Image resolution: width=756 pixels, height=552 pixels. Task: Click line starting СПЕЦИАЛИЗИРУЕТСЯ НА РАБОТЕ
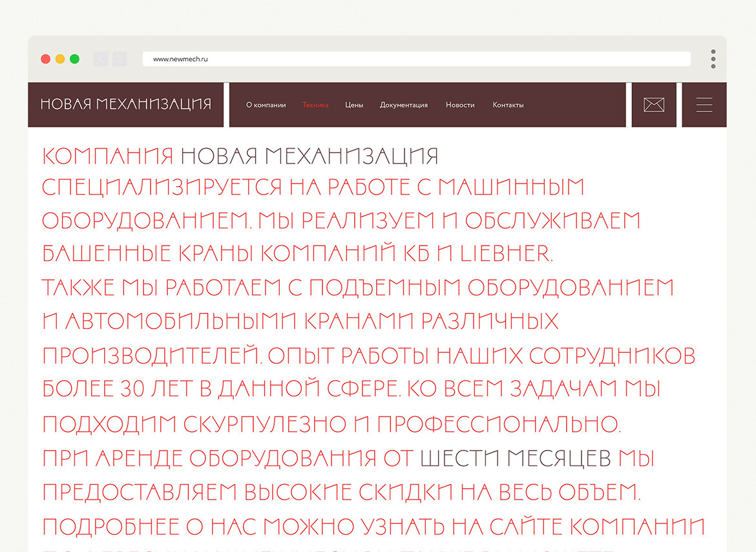[x=313, y=187]
